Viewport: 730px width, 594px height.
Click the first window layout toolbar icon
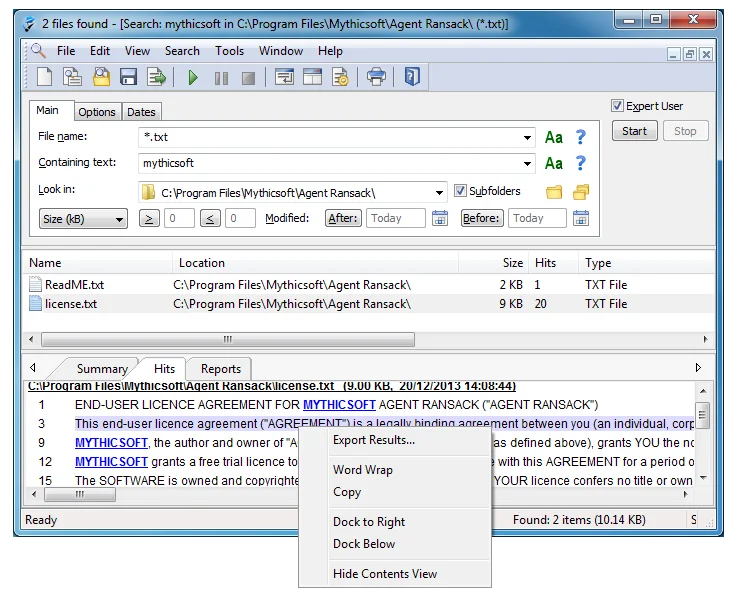click(284, 77)
